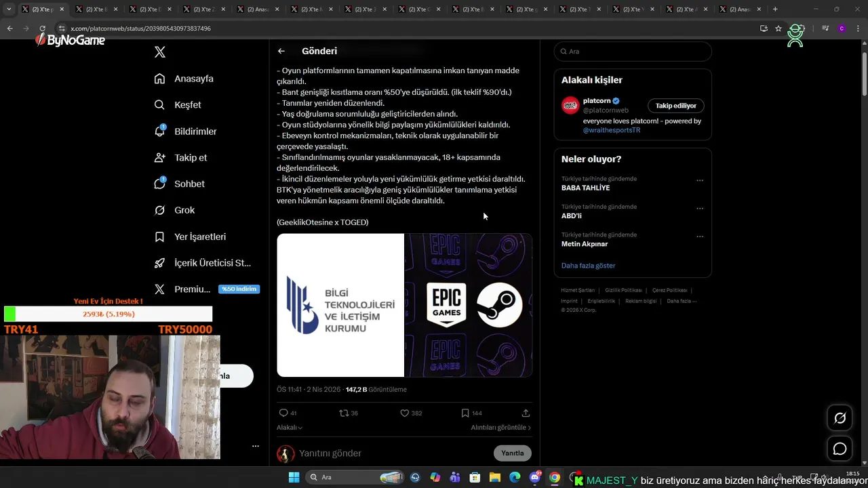
Task: Click browser back navigation arrow
Action: (9, 28)
